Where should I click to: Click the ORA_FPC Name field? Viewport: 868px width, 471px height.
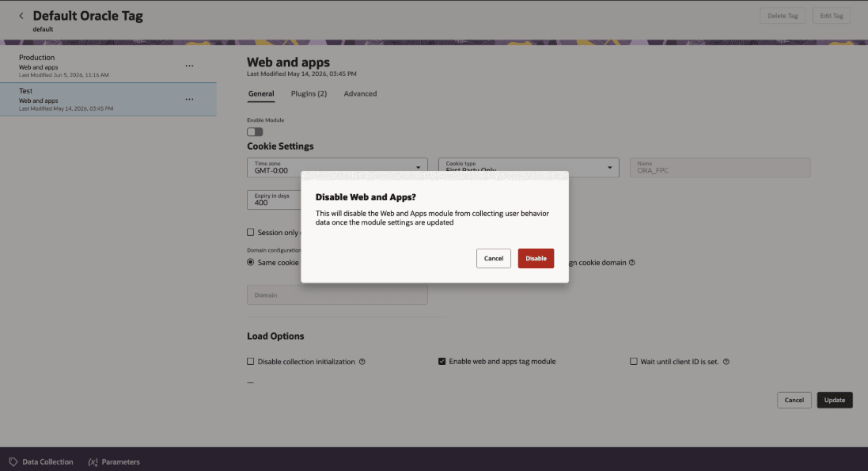(x=720, y=167)
